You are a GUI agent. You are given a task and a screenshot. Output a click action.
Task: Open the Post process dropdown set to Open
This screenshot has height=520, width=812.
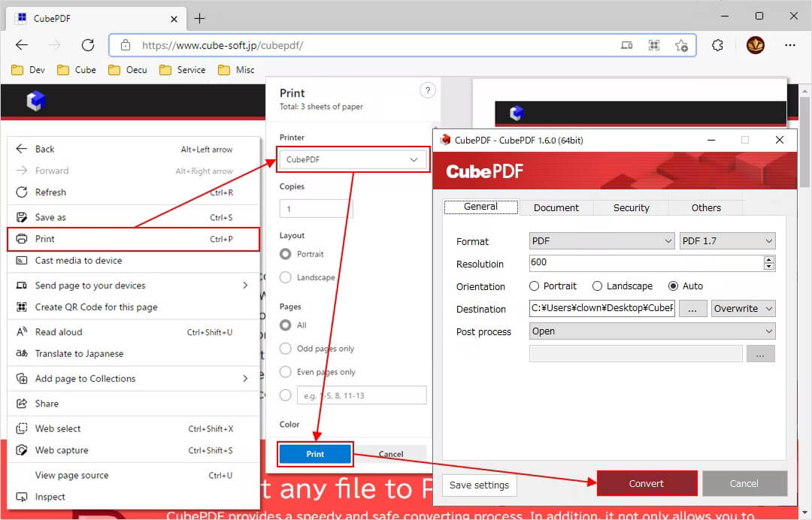pos(651,331)
